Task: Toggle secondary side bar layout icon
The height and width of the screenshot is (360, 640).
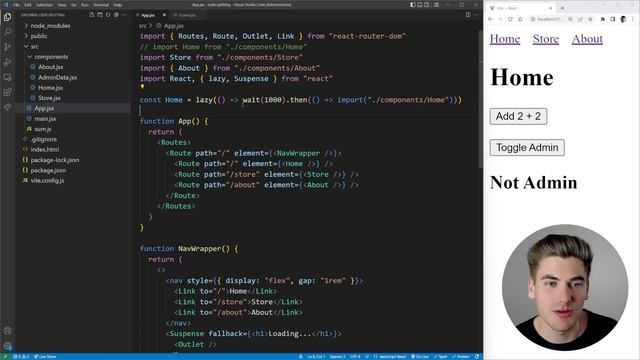Action: 427,4
